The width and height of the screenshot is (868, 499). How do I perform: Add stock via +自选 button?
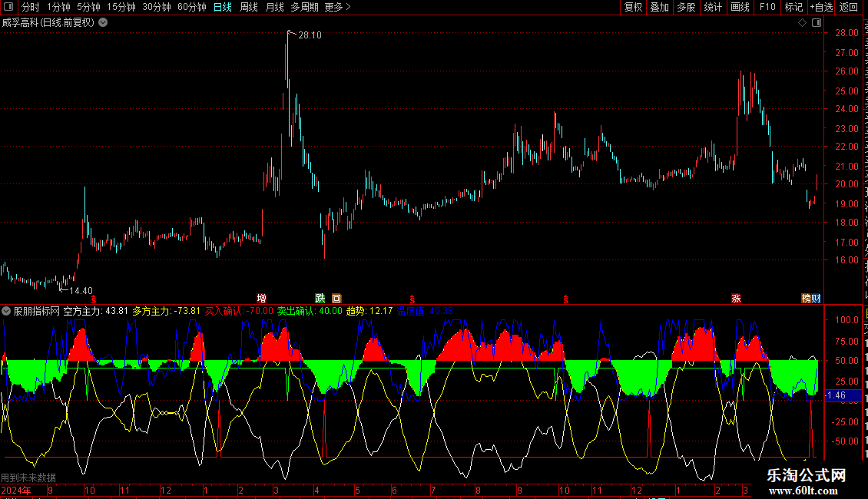click(x=821, y=7)
